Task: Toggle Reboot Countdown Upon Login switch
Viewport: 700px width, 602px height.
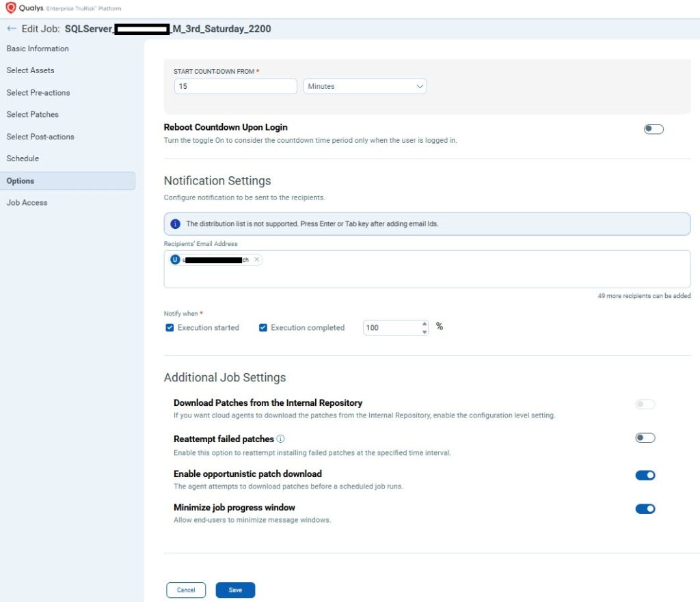Action: pos(654,129)
